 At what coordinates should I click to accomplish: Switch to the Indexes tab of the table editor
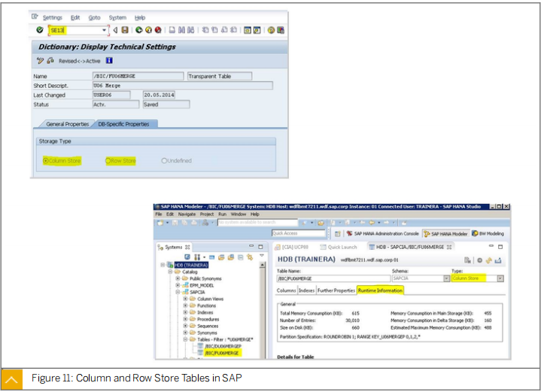[306, 290]
